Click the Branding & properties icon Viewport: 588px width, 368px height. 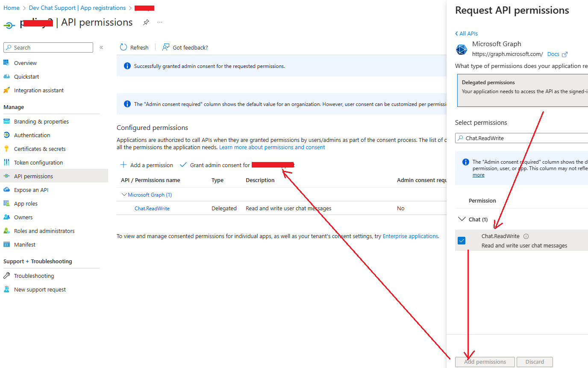click(x=6, y=121)
